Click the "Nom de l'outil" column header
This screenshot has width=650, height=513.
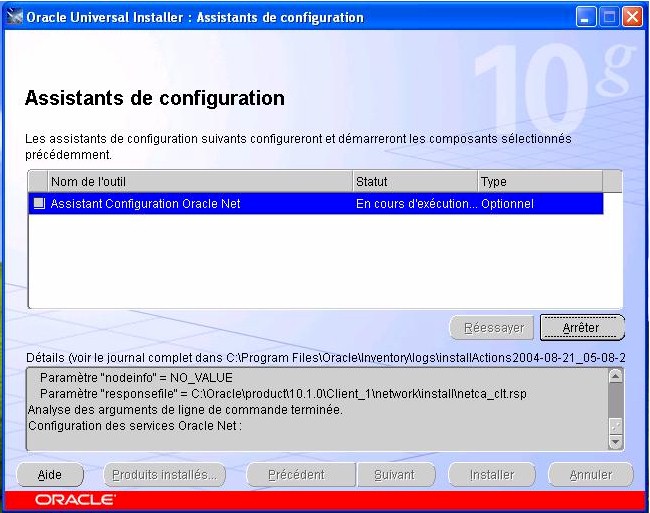tap(200, 181)
